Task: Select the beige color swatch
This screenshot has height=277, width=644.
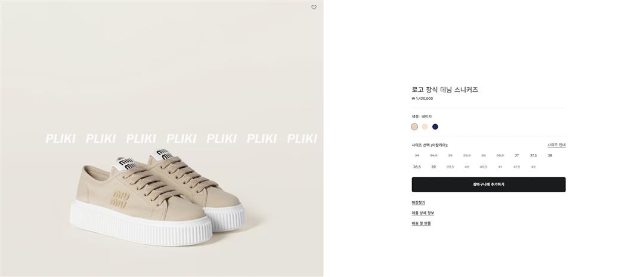Action: [414, 127]
